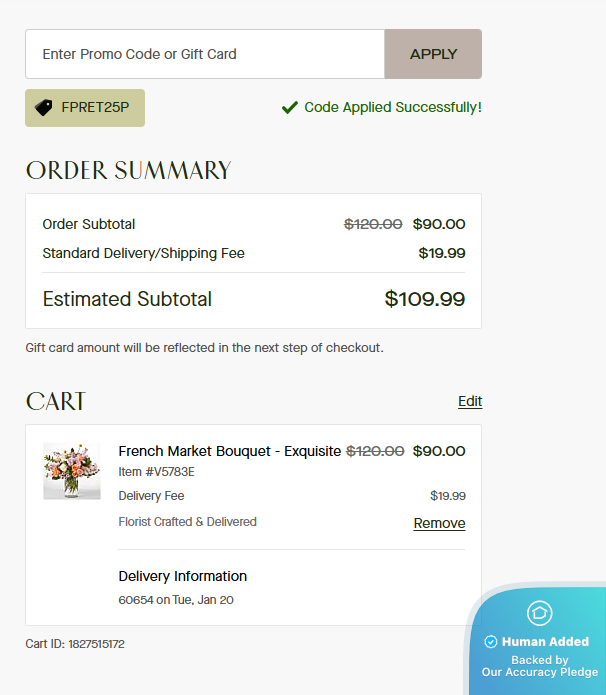
Task: Click the price tag icon on FPRET25P
Action: 44,108
